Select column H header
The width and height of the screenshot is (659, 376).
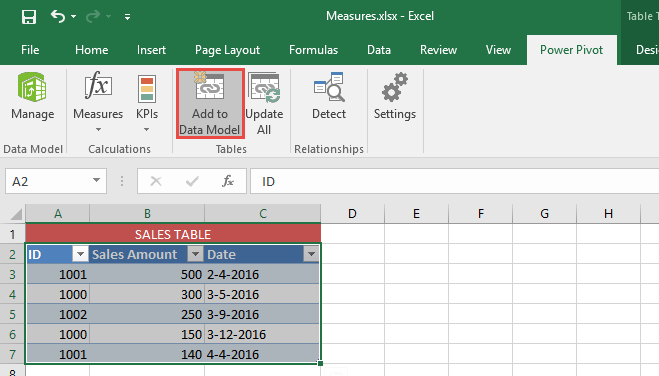tap(608, 214)
